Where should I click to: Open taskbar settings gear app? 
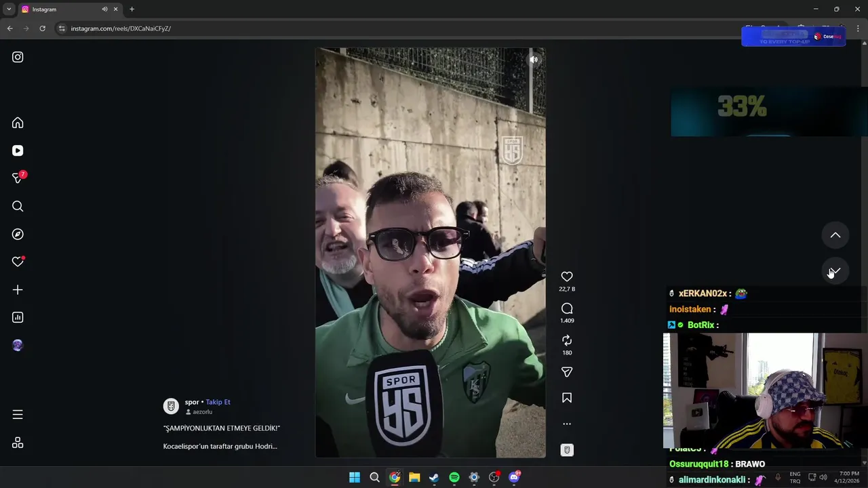tap(474, 477)
